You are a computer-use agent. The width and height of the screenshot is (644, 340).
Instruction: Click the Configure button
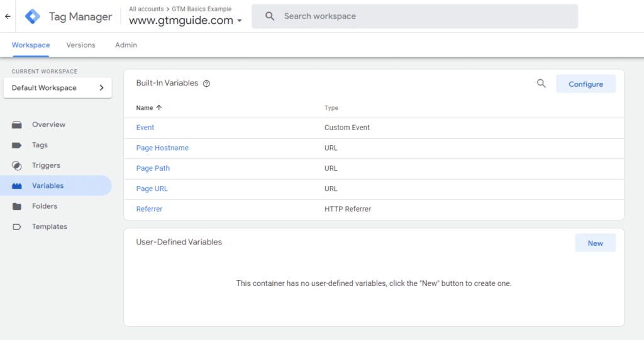pyautogui.click(x=586, y=84)
